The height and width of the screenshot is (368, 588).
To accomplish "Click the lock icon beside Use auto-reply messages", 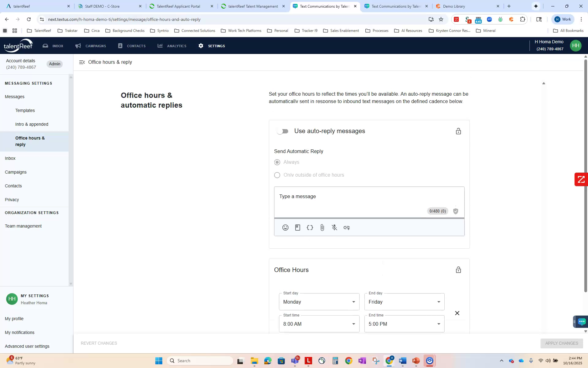I will coord(458,131).
